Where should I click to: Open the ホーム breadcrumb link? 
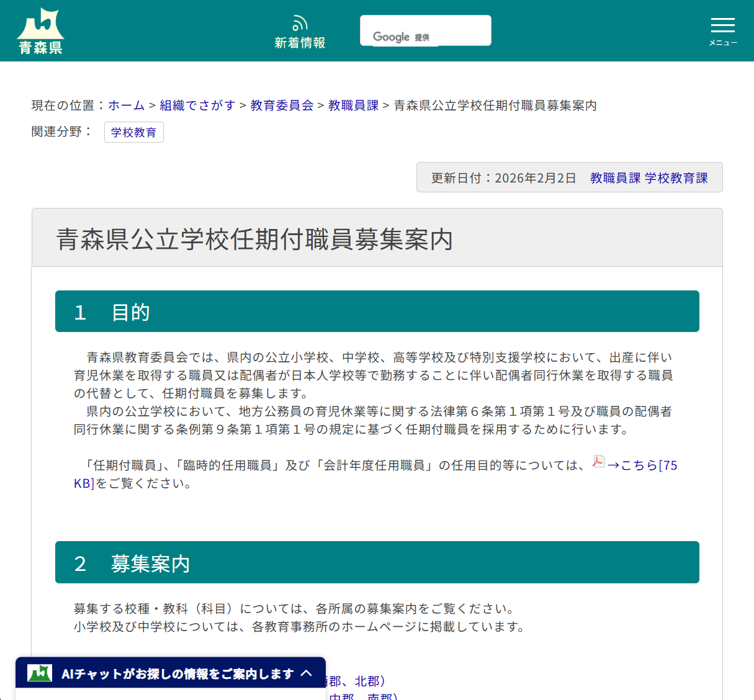126,105
